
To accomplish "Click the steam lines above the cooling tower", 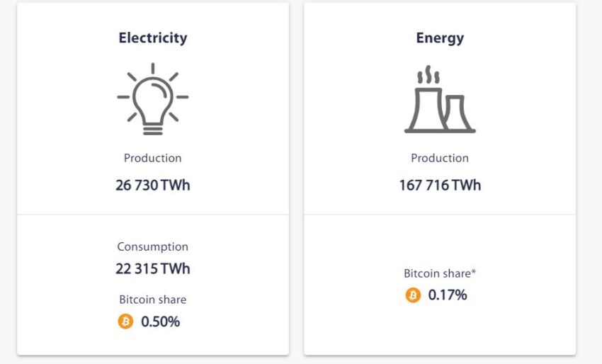I will (x=428, y=75).
